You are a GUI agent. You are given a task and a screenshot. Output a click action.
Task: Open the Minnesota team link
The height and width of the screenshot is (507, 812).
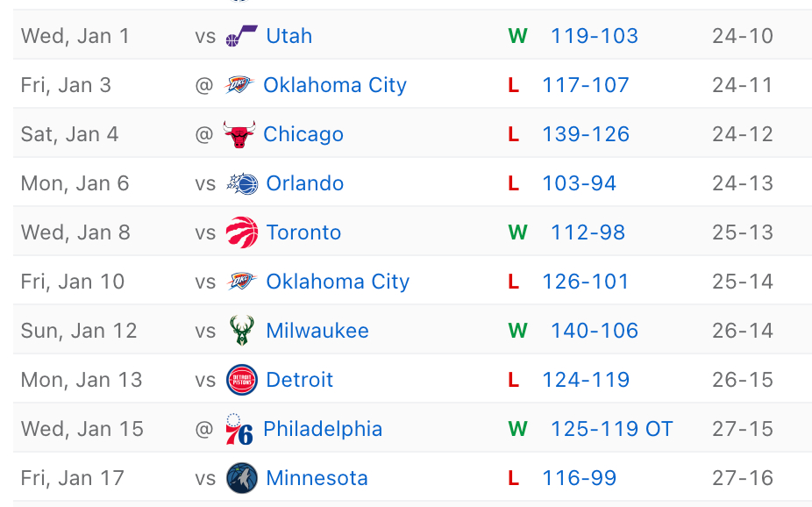point(317,478)
